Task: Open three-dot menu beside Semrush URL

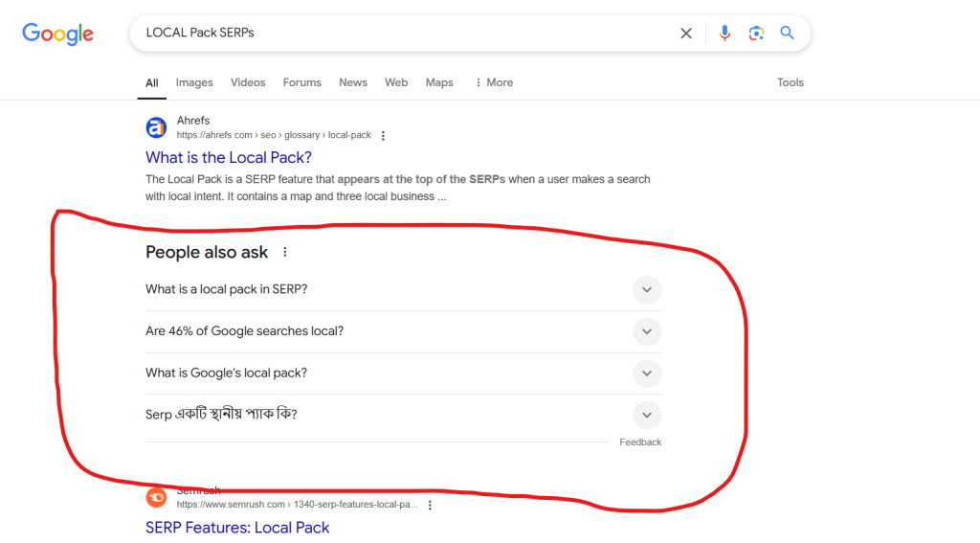Action: [x=430, y=505]
